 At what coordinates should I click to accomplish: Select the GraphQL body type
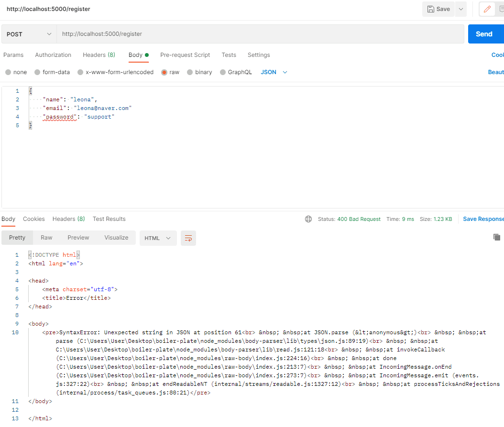223,72
